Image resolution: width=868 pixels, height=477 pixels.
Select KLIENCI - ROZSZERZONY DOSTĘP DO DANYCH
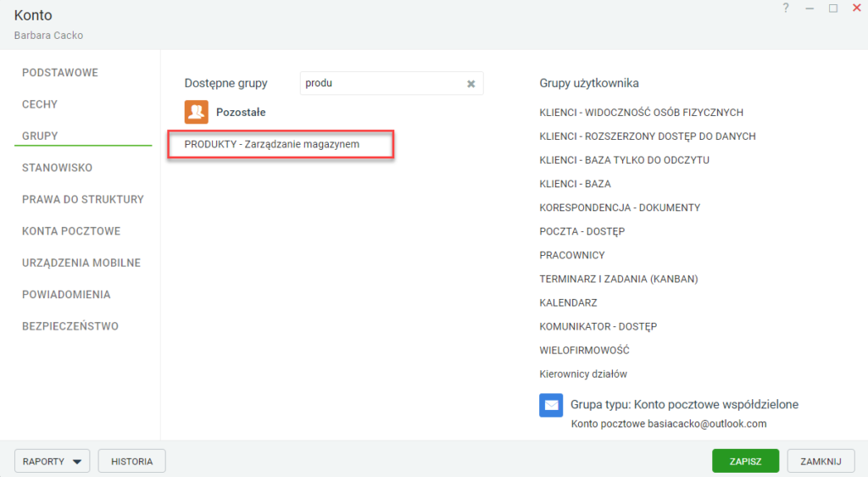648,136
